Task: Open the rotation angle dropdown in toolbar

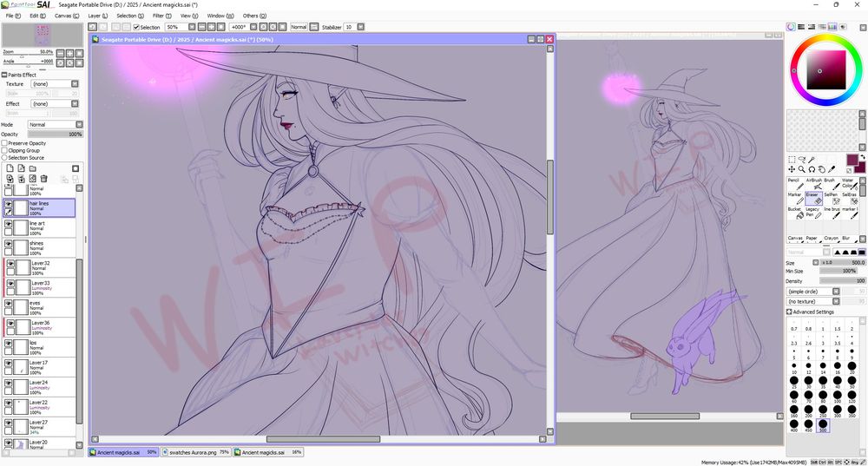Action: point(253,27)
